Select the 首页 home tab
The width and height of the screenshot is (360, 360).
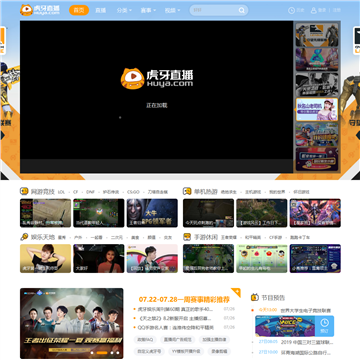(79, 10)
